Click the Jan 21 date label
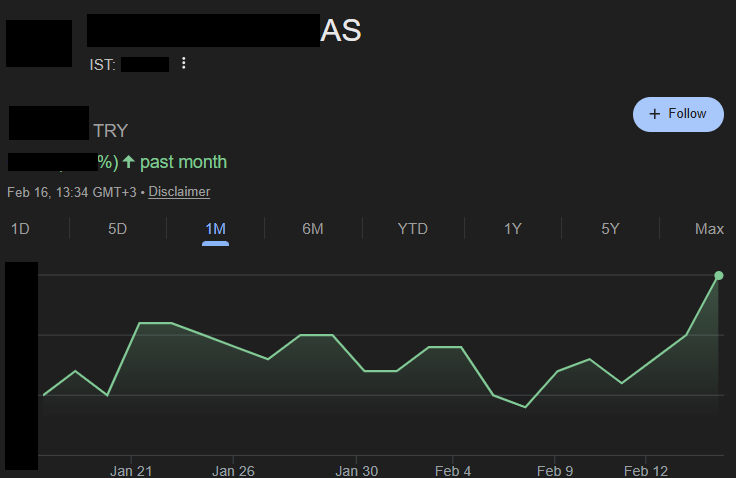The width and height of the screenshot is (736, 478). click(131, 470)
